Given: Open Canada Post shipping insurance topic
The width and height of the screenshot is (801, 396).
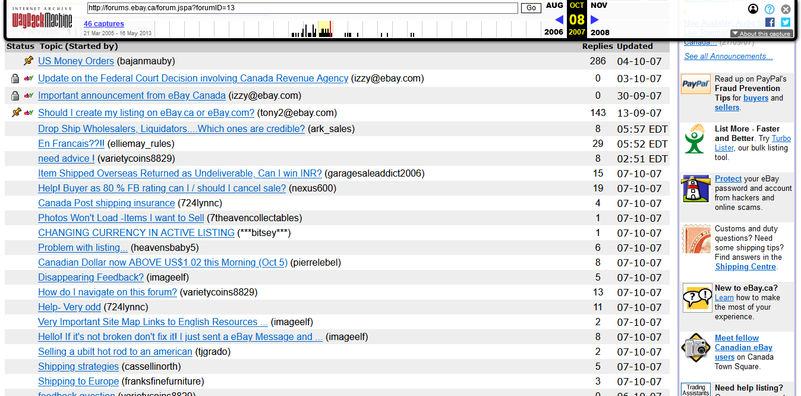Looking at the screenshot, I should point(106,203).
